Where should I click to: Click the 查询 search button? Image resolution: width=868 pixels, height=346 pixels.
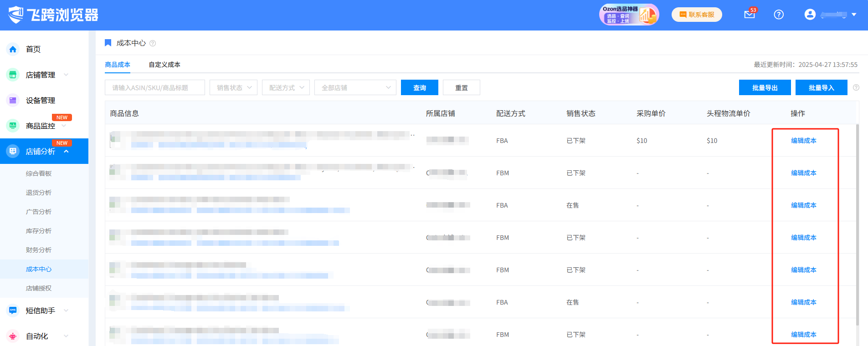419,87
